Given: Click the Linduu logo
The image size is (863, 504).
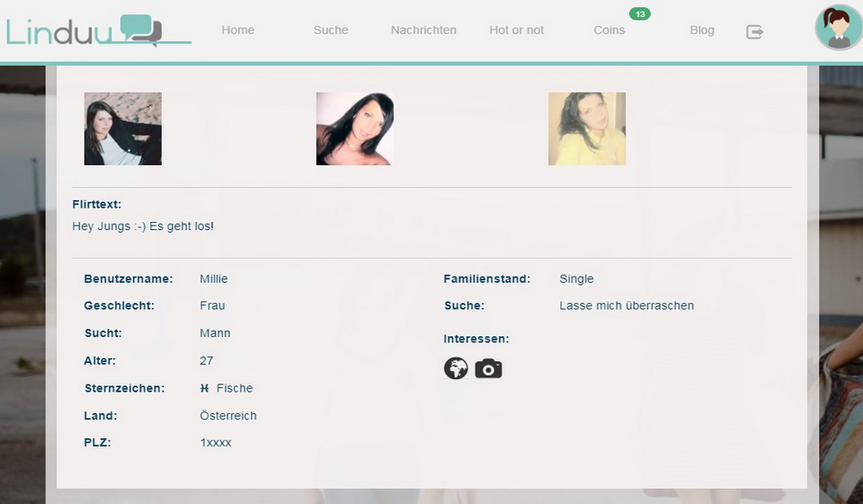Looking at the screenshot, I should pos(99,31).
